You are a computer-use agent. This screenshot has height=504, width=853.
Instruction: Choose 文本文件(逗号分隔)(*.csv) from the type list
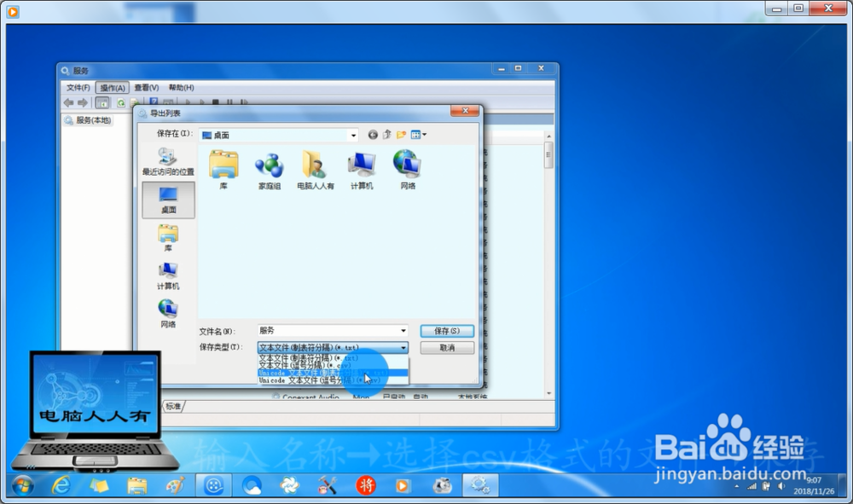coord(333,365)
